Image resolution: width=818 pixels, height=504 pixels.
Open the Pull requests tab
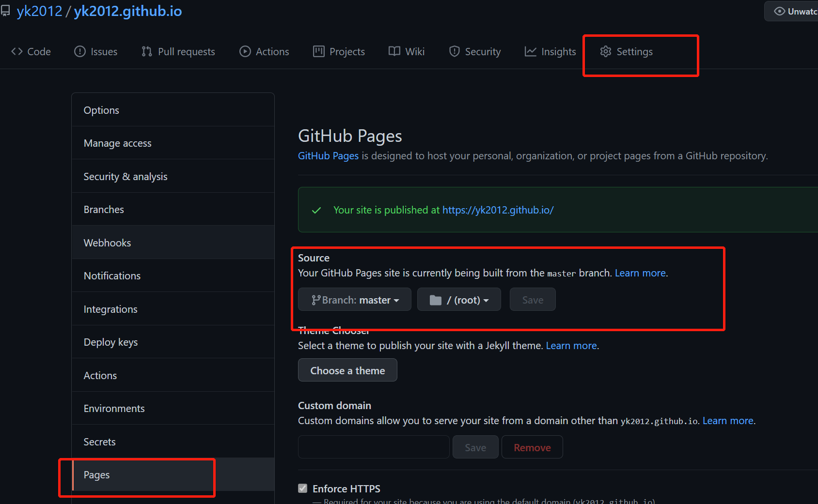pos(178,52)
